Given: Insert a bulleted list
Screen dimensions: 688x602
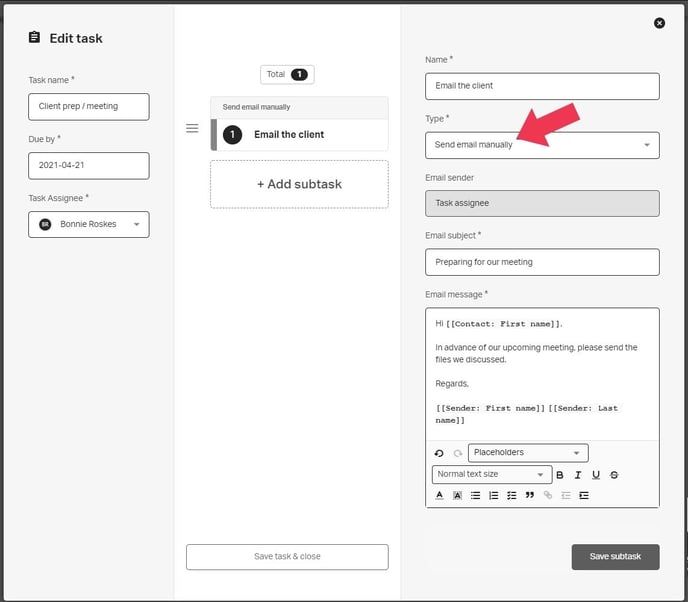Looking at the screenshot, I should (475, 495).
